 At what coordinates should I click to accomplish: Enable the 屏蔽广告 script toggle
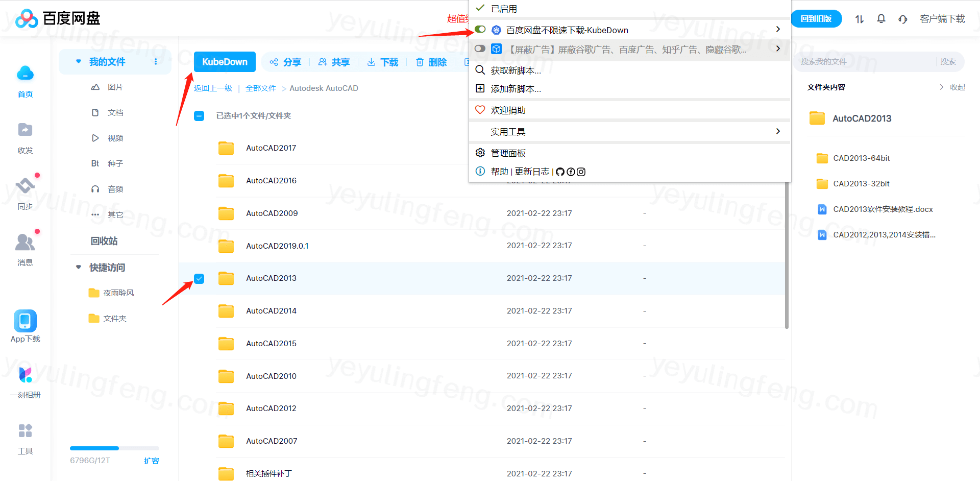click(x=480, y=49)
